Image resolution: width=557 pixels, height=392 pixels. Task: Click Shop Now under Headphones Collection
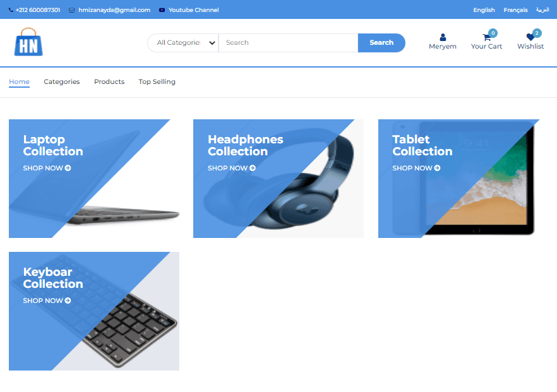(232, 168)
